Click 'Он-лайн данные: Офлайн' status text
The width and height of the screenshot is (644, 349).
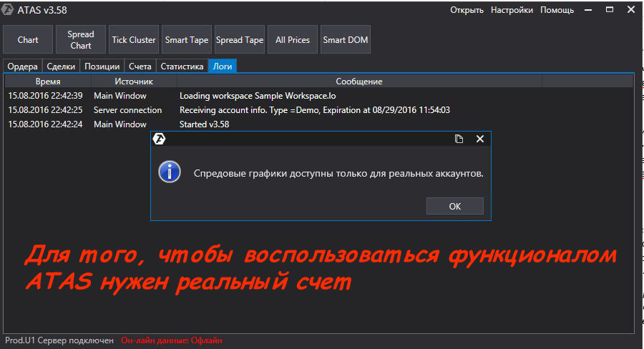click(x=172, y=340)
